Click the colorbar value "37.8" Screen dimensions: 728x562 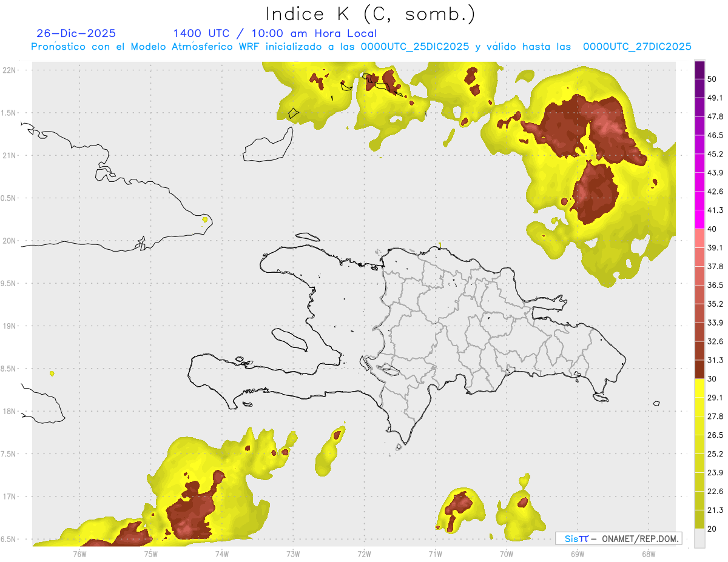pyautogui.click(x=715, y=266)
